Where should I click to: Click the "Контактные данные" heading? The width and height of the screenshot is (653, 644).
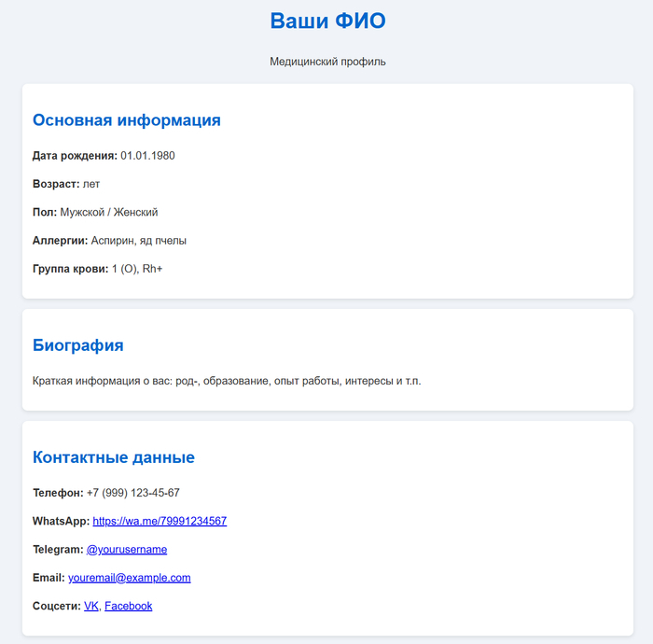113,457
